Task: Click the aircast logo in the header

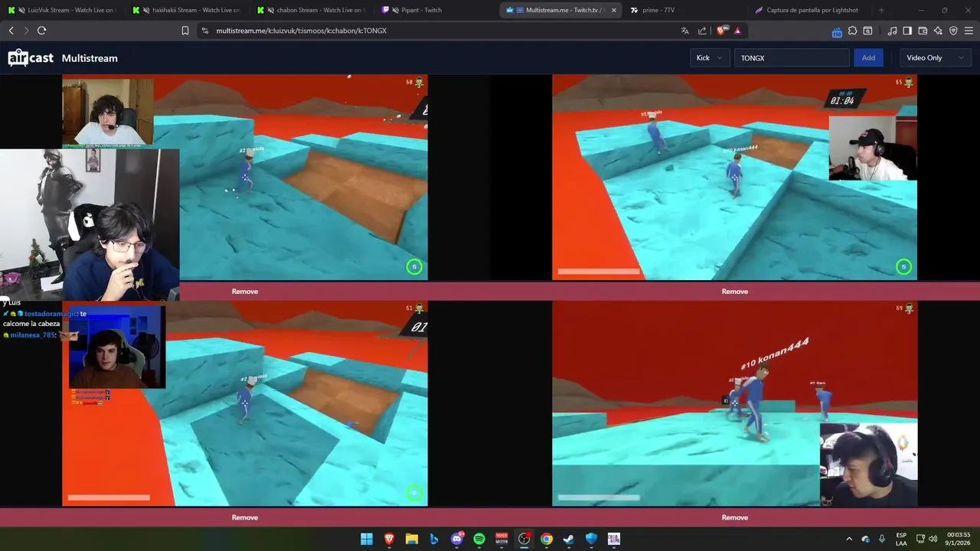Action: (31, 58)
